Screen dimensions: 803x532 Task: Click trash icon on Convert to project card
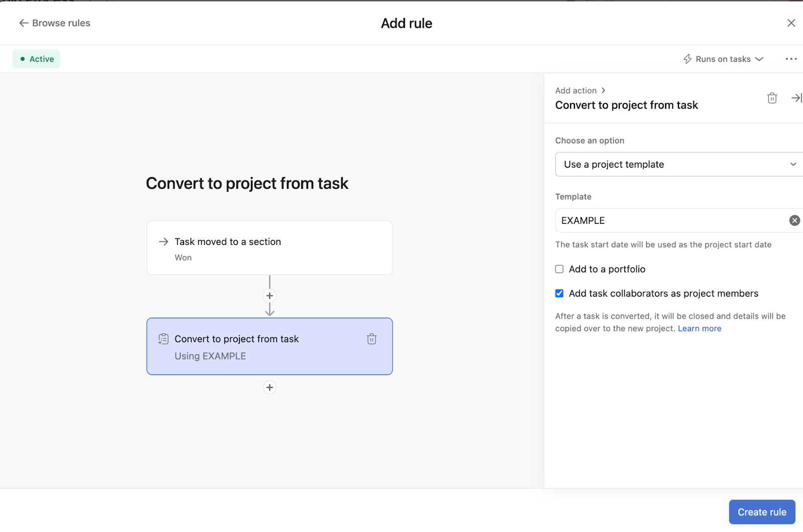point(371,339)
